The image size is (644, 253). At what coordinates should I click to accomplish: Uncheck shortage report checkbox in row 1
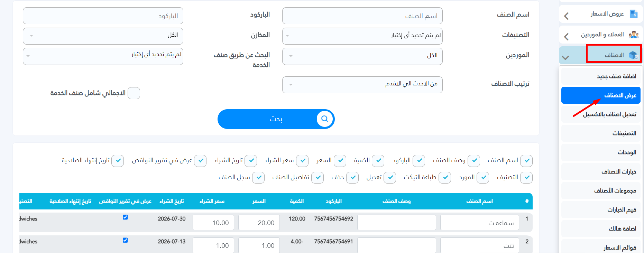[x=125, y=217]
